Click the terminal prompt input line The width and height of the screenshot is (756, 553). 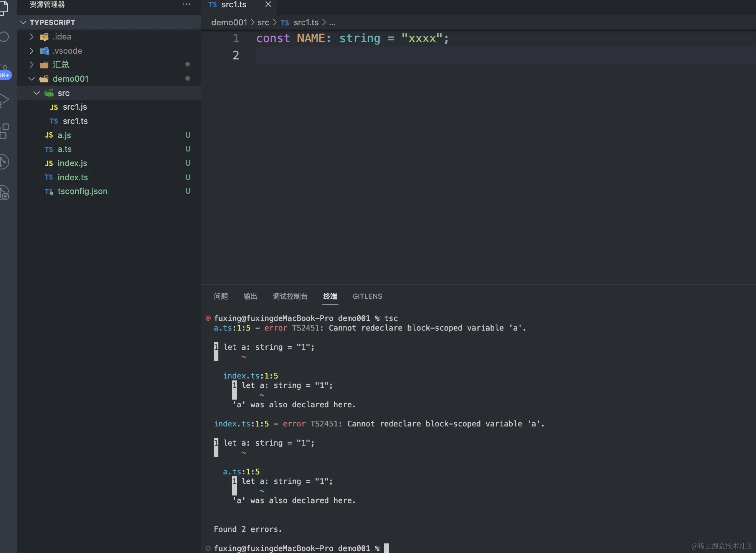tap(386, 548)
